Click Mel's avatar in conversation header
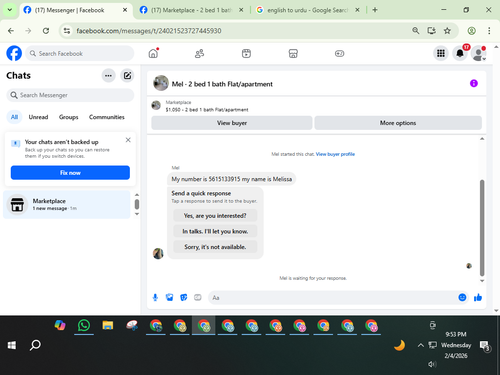This screenshot has height=375, width=500. [161, 83]
